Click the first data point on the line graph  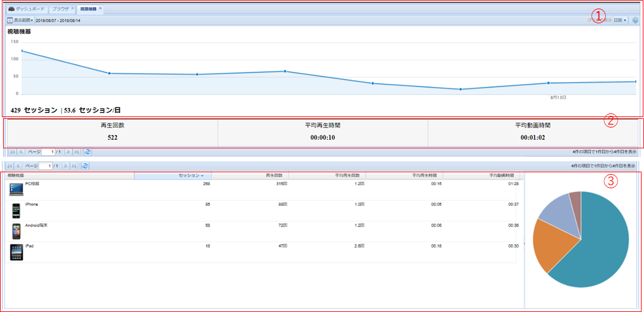coord(22,51)
